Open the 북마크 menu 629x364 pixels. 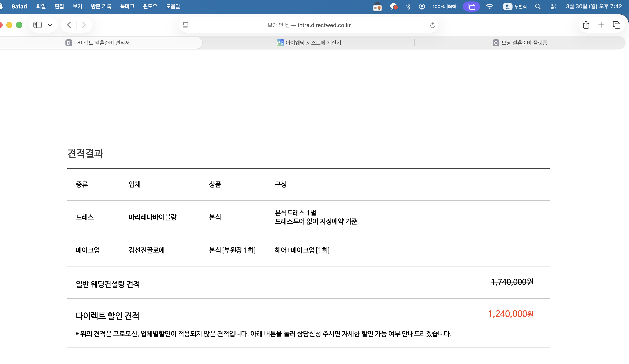pos(127,7)
